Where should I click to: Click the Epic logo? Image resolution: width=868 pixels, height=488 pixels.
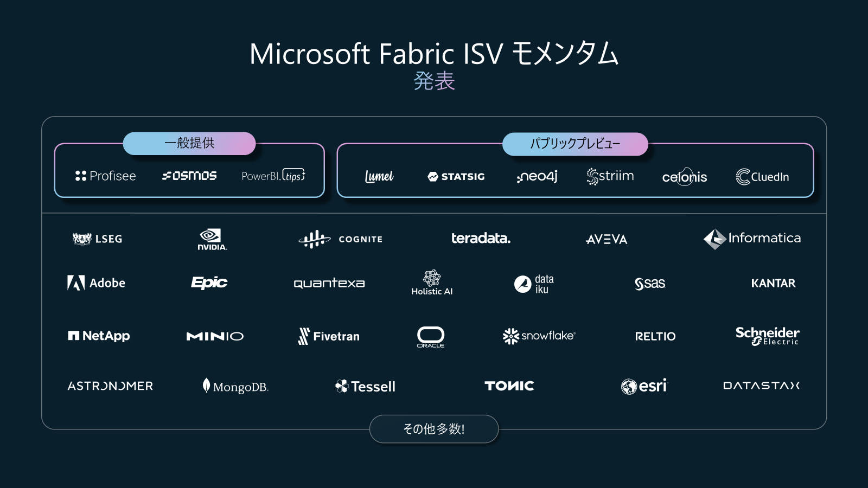(209, 282)
